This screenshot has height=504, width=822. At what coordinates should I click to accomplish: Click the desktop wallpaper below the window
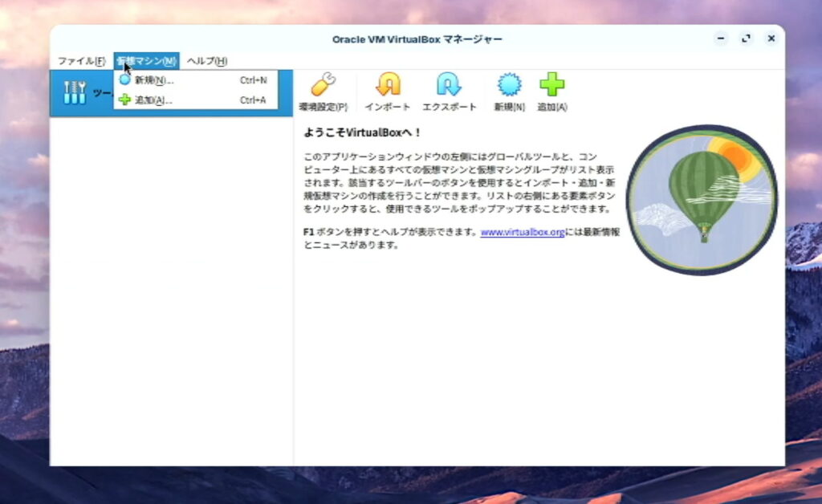click(x=401, y=486)
